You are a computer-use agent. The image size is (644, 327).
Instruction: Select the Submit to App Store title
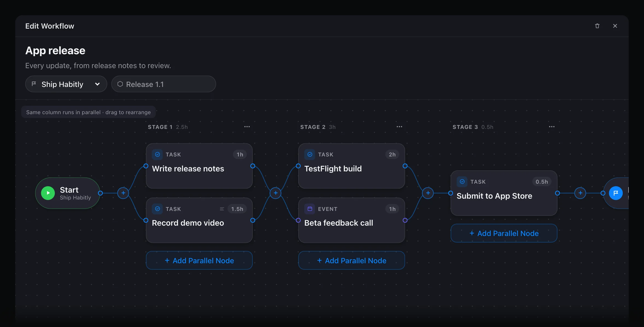point(494,196)
